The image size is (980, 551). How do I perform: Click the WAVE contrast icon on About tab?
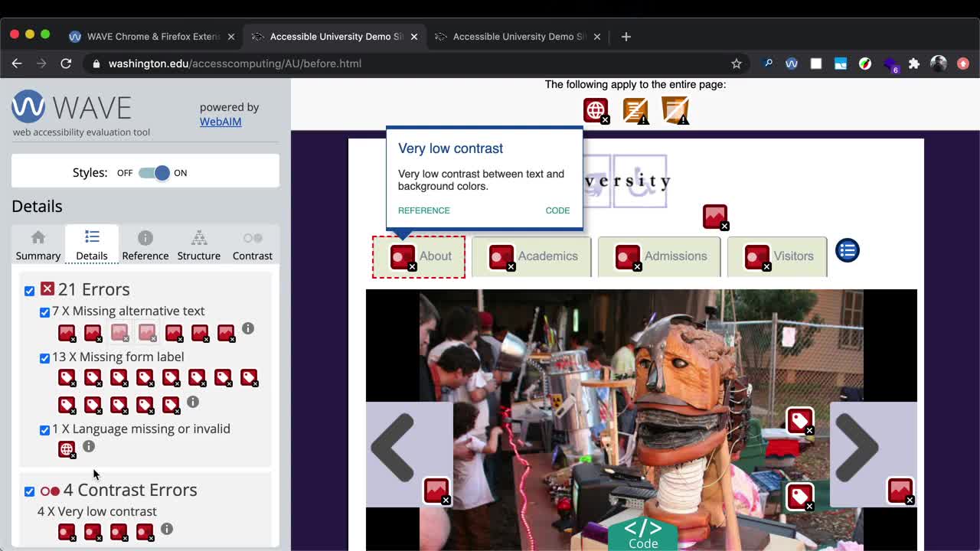tap(403, 257)
